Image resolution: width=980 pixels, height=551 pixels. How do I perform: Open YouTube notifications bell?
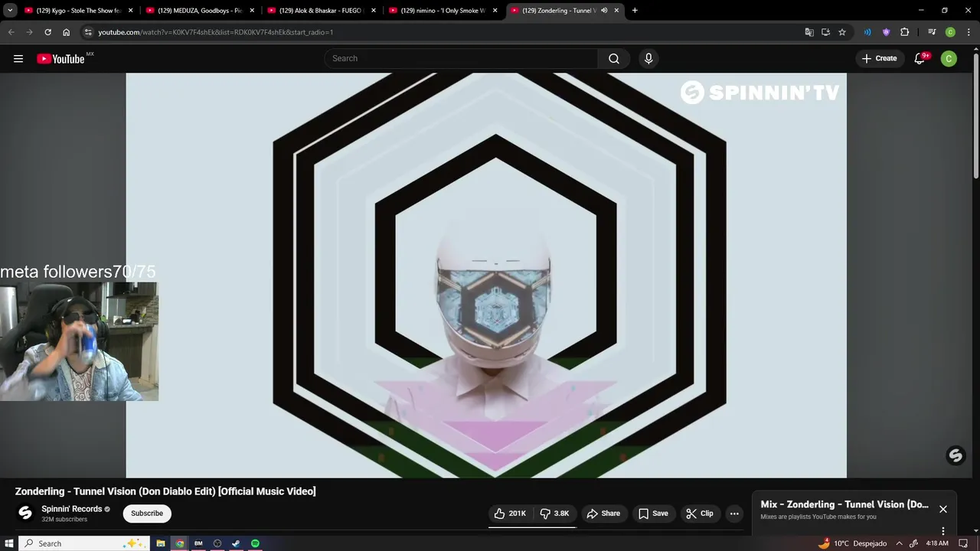pyautogui.click(x=920, y=59)
